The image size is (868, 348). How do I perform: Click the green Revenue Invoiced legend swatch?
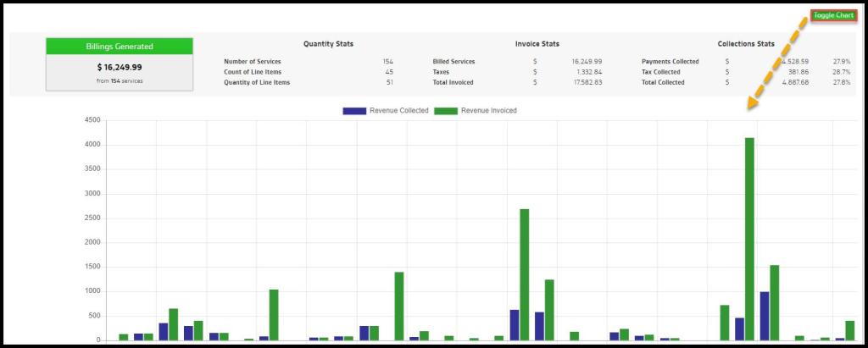(x=446, y=111)
